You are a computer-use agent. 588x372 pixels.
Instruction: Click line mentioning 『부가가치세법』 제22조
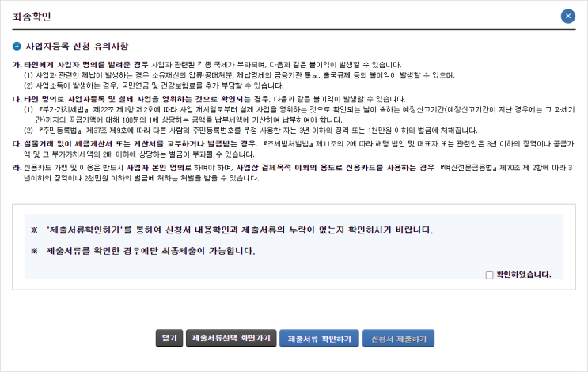click(299, 115)
